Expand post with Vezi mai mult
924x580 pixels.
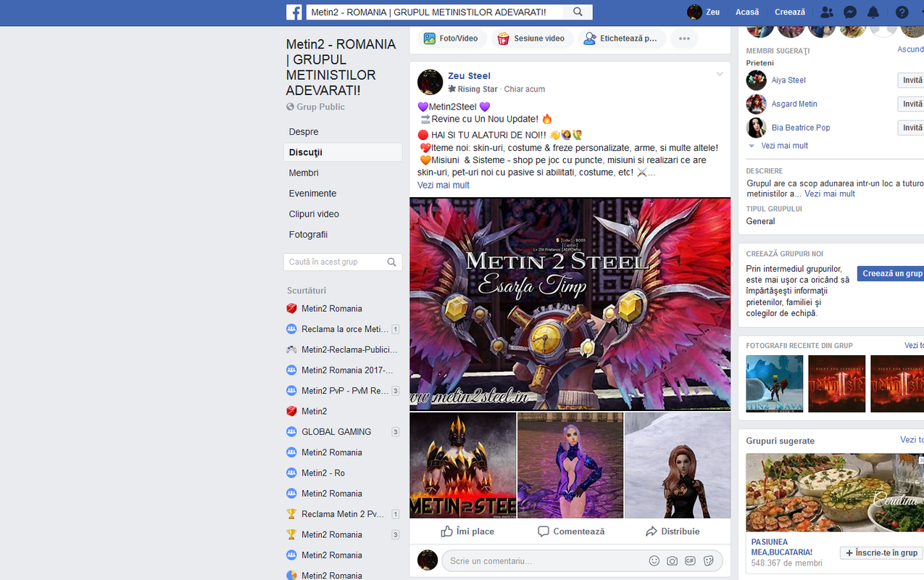pos(444,185)
